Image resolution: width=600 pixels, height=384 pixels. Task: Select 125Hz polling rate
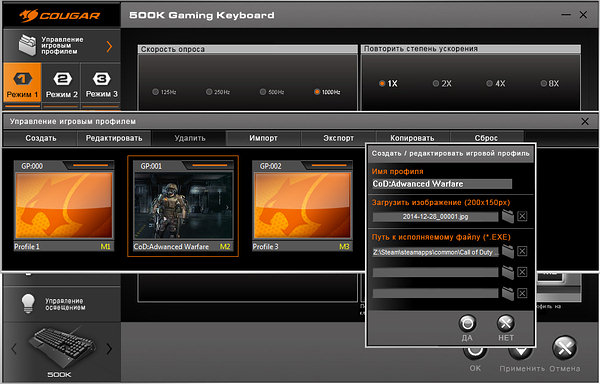click(x=155, y=92)
